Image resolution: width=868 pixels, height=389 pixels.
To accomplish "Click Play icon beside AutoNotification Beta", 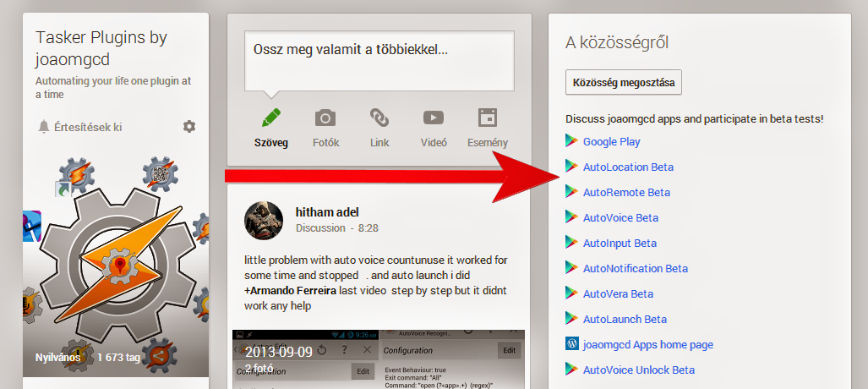I will click(571, 267).
